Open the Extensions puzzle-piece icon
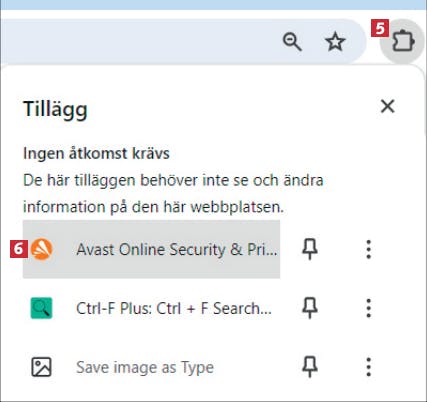The image size is (427, 402). [403, 42]
